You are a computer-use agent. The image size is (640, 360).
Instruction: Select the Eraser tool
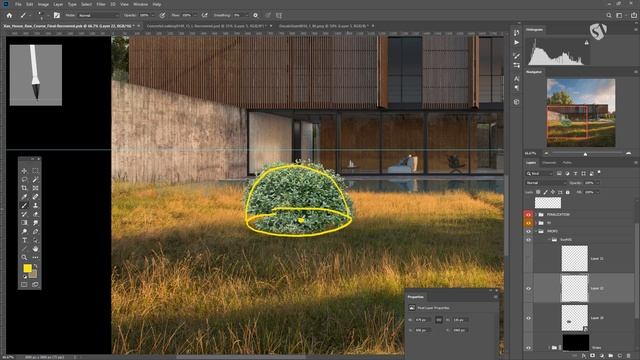tap(36, 214)
